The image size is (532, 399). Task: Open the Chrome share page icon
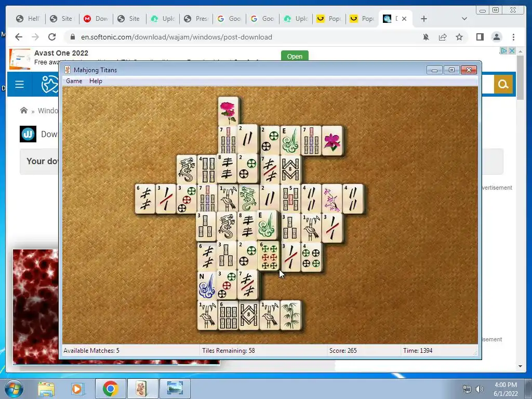[443, 37]
